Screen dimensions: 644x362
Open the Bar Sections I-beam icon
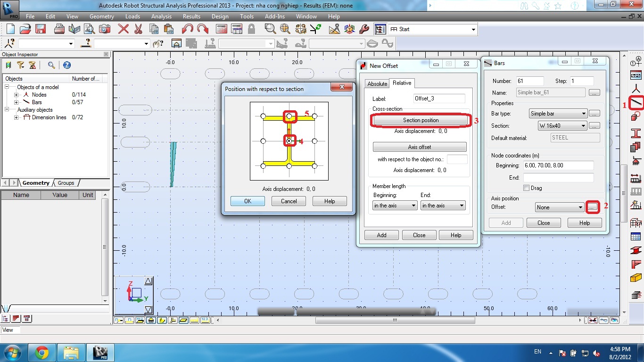[636, 133]
